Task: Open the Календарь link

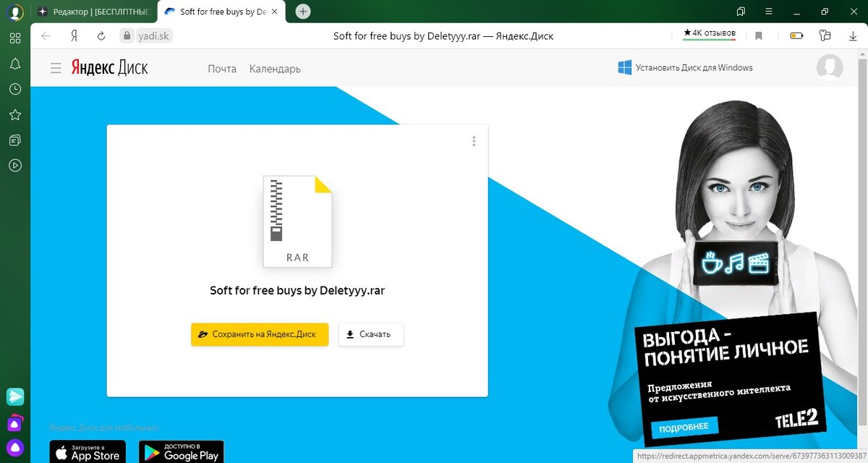Action: 275,69
